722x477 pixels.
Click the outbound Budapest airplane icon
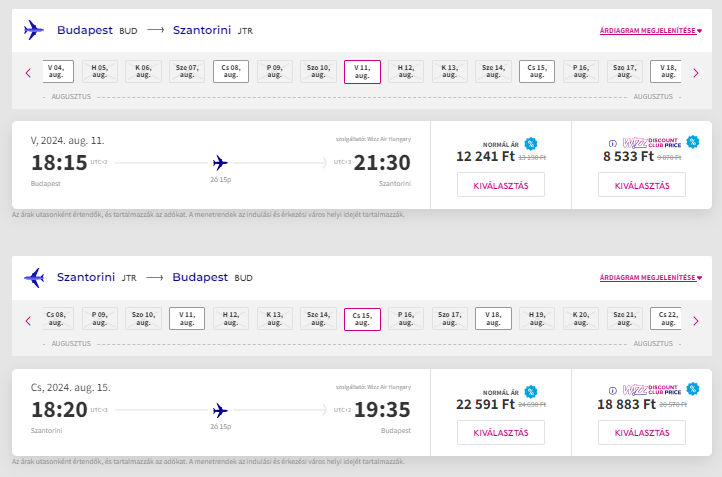click(34, 30)
